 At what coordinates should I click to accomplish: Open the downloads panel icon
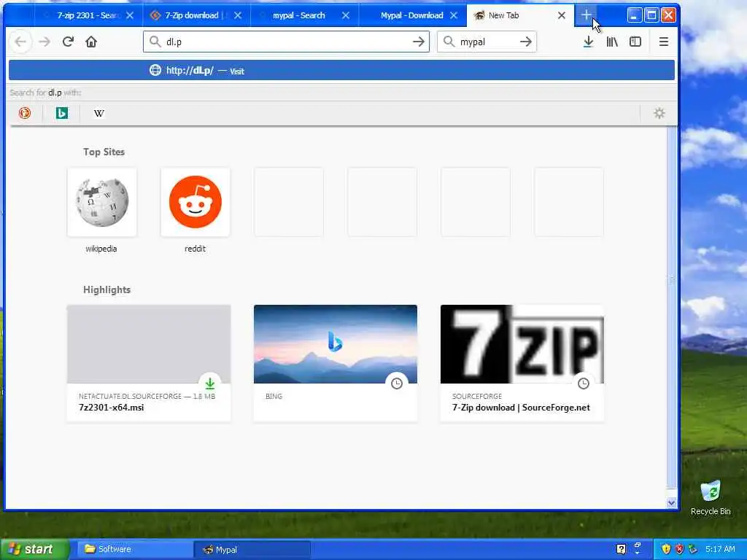[589, 42]
